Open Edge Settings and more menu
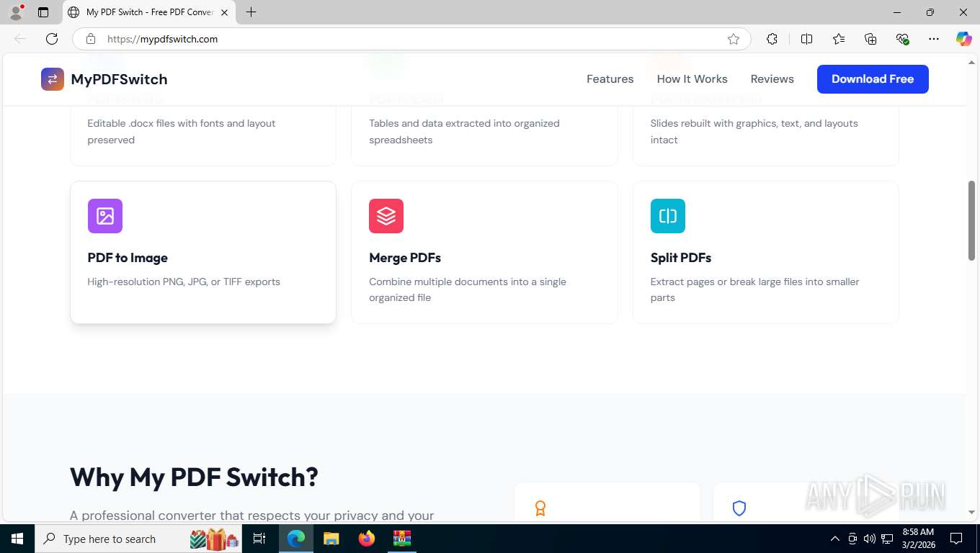The height and width of the screenshot is (553, 980). coord(934,39)
